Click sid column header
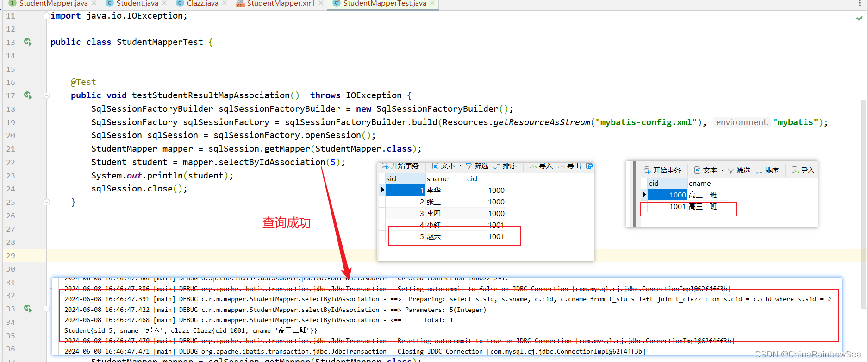868x362 pixels. pos(405,178)
